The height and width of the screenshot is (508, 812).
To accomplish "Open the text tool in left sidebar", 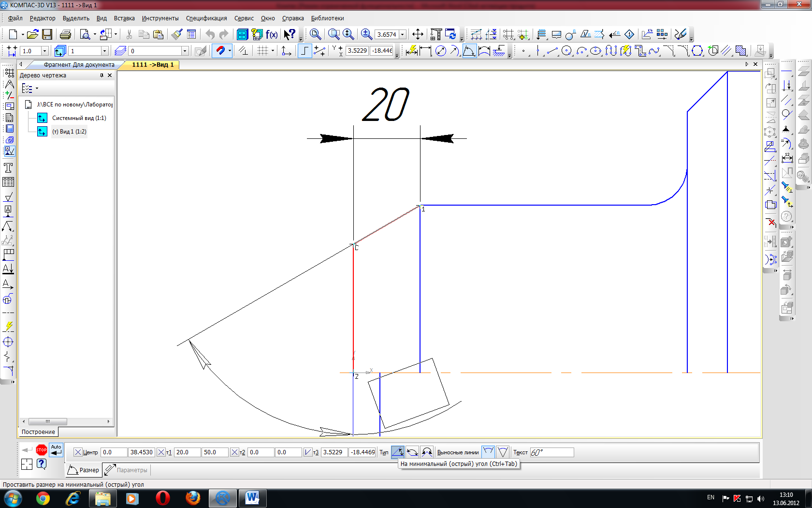I will coord(8,168).
